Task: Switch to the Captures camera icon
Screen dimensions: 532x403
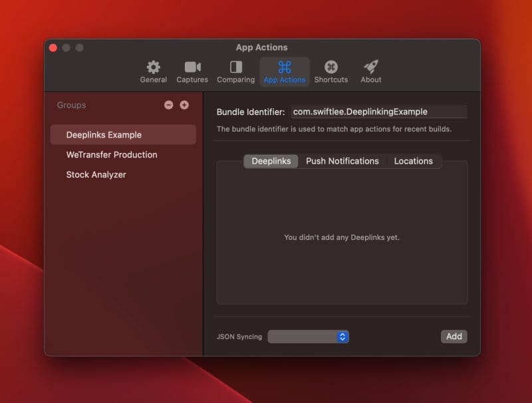Action: (x=192, y=67)
